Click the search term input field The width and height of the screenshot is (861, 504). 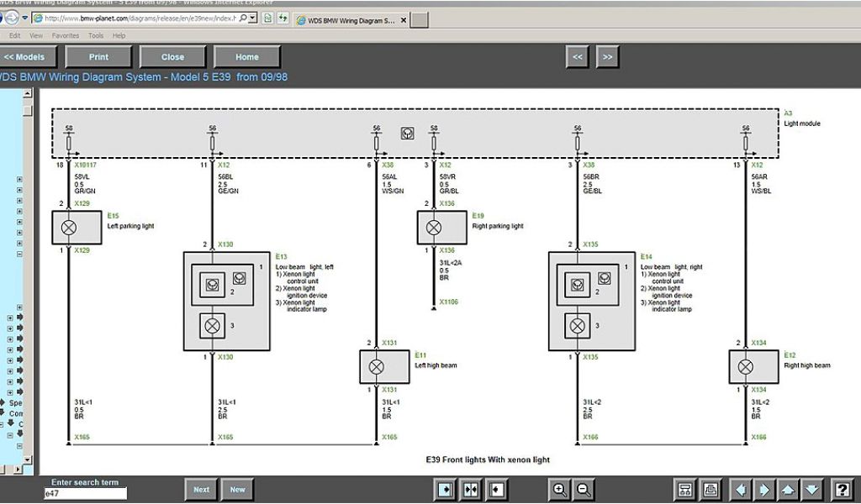(x=84, y=494)
